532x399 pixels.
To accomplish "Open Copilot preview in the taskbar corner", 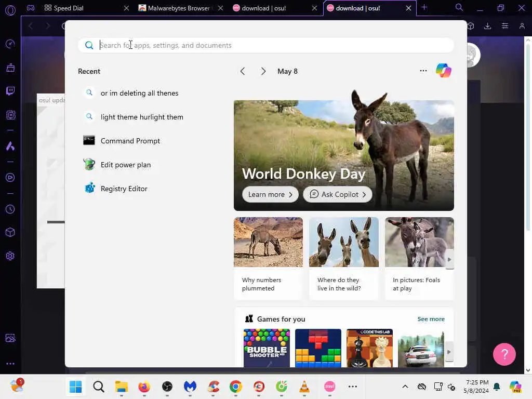I will click(515, 387).
